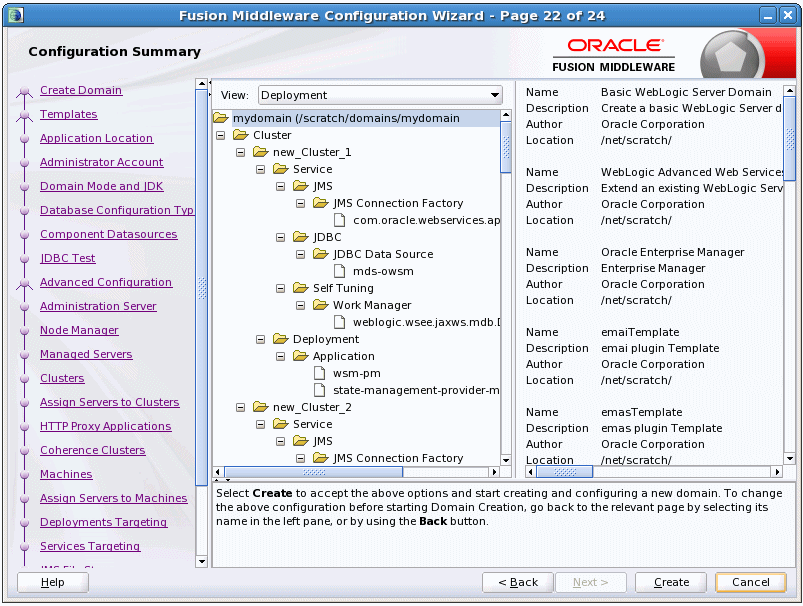Click the Cluster folder icon
The image size is (803, 606).
[241, 135]
